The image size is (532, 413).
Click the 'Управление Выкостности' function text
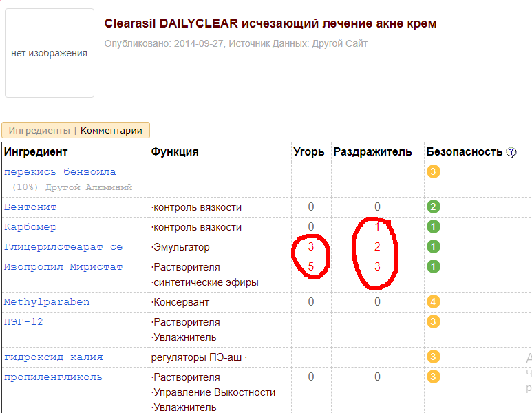point(213,392)
